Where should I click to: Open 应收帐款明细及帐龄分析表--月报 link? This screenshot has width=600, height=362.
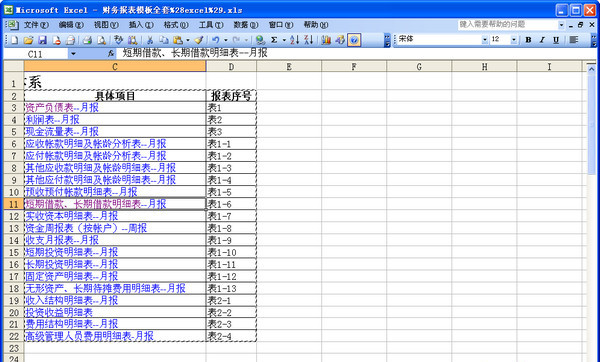point(96,144)
